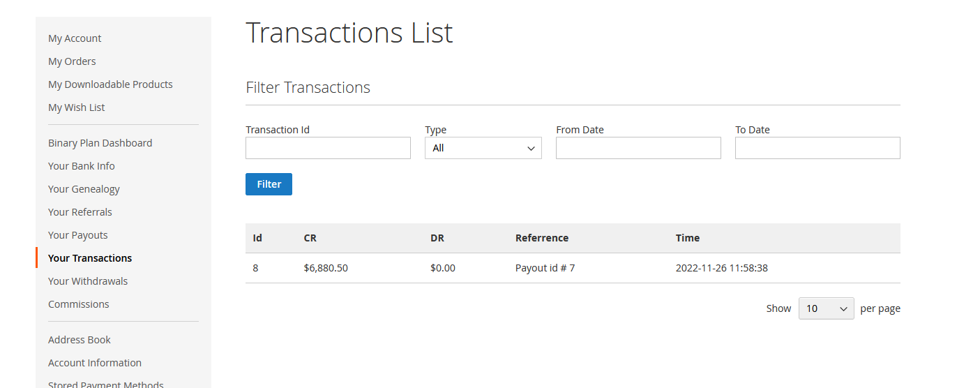View Your Bank Info page
Image resolution: width=980 pixels, height=388 pixels.
82,166
